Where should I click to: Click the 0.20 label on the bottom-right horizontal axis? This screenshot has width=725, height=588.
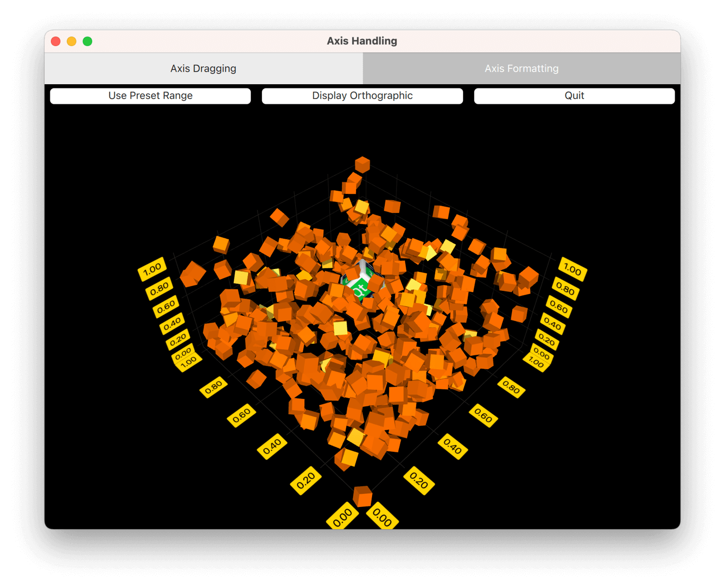419,481
